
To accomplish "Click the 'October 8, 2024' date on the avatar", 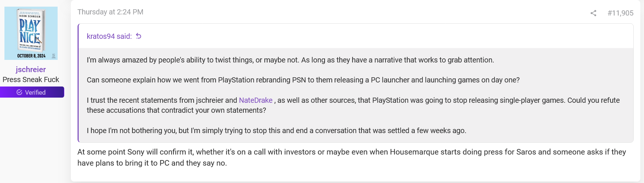I will [x=31, y=56].
